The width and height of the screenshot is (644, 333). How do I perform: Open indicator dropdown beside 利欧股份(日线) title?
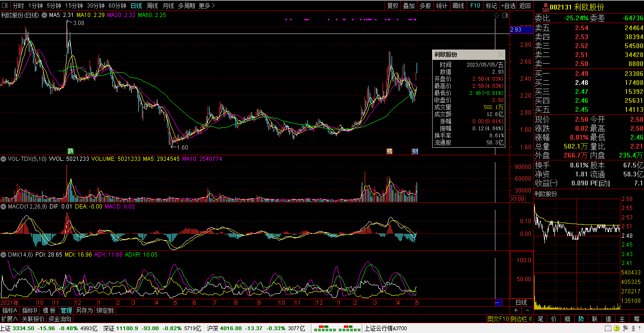[44, 16]
